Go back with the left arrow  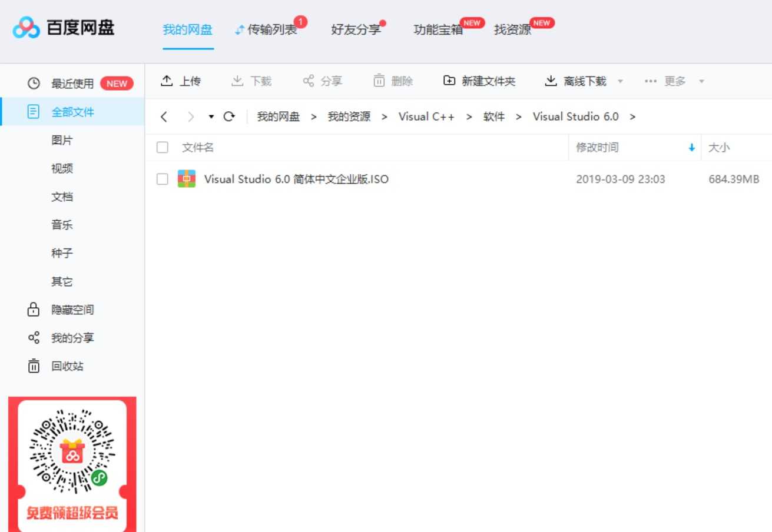pos(164,117)
